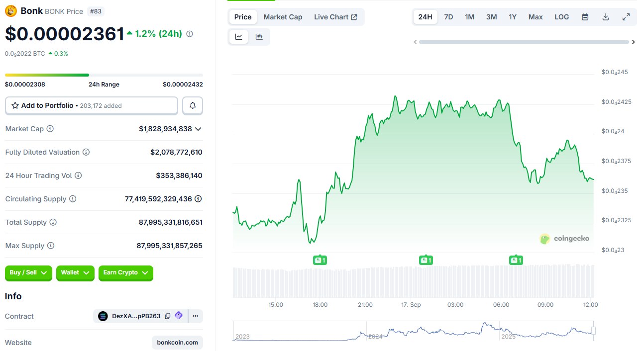Click the $0.00002361 price heading

(x=65, y=34)
